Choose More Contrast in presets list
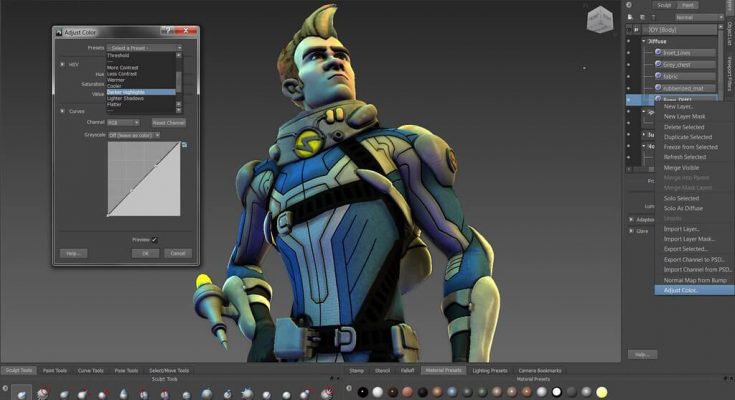This screenshot has width=735, height=400. 123,68
